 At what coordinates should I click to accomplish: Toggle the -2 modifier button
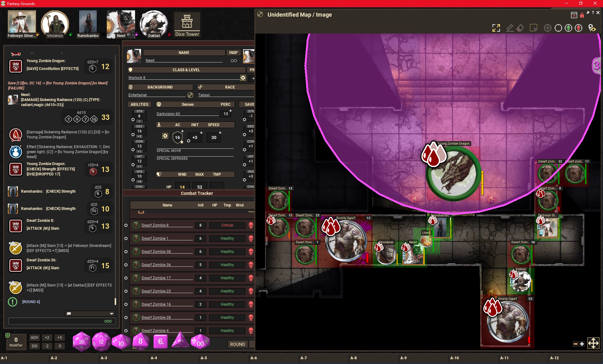pyautogui.click(x=47, y=346)
